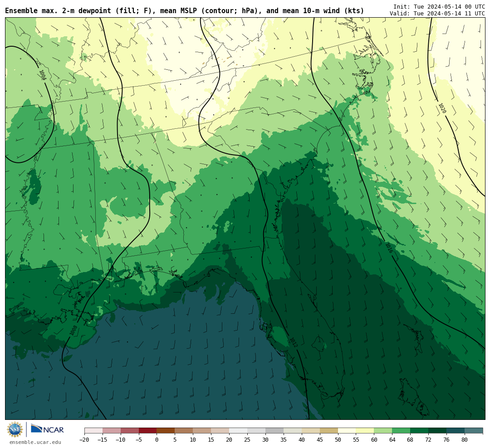
Task: Click the 68 colorbar tick label
Action: 411,440
